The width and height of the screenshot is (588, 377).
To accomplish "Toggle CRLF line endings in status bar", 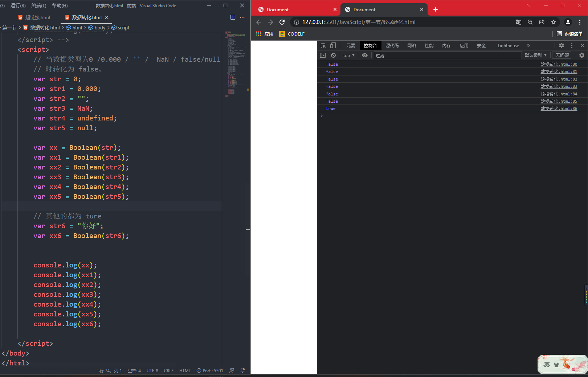I will [x=168, y=370].
